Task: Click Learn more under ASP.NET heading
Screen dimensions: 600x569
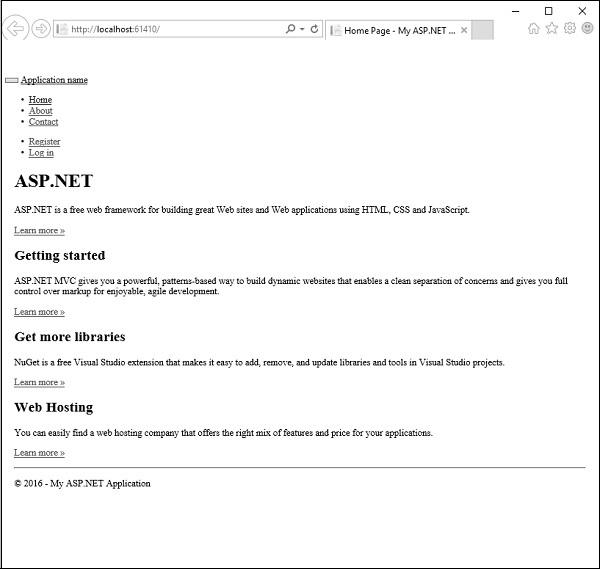Action: pyautogui.click(x=39, y=230)
